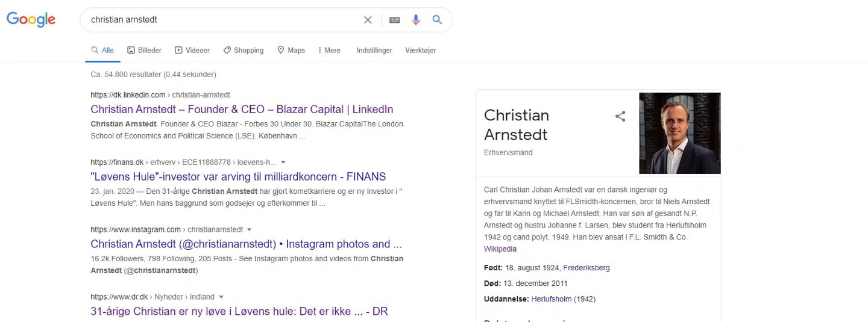Expand dropdown arrow beside instagram.com result URL
Image resolution: width=868 pixels, height=322 pixels.
(250, 230)
